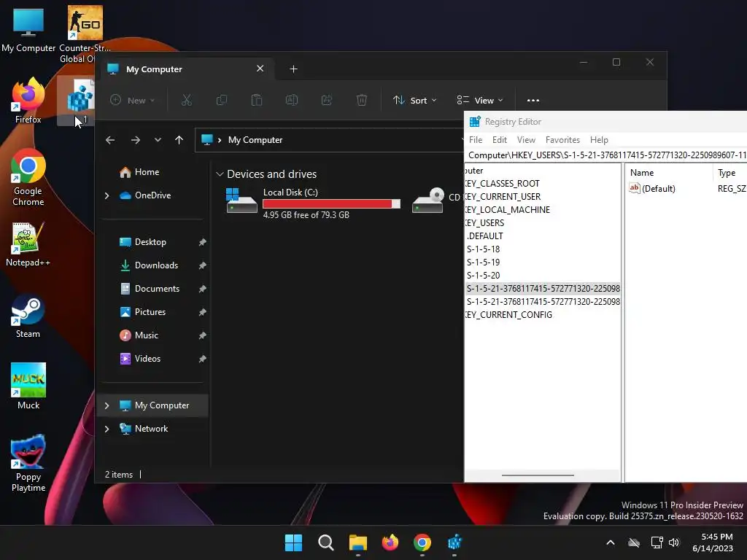Open Firefox from the taskbar
Screen dimensions: 747x560
(x=390, y=542)
